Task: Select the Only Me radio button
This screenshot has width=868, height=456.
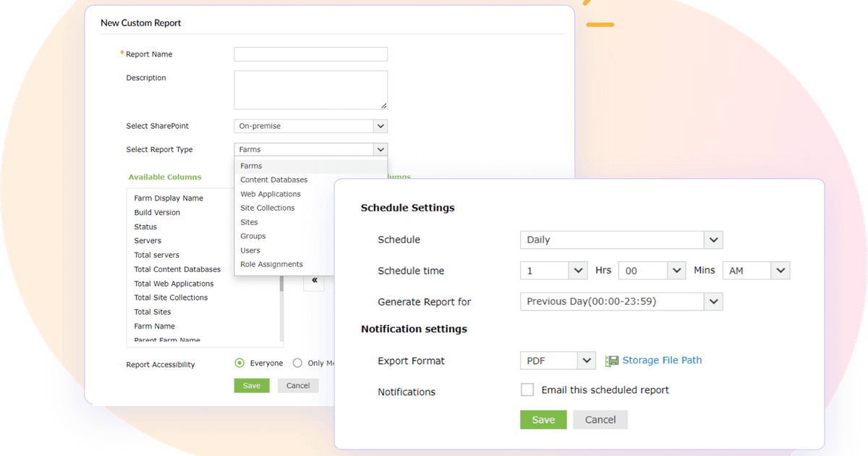Action: [x=297, y=363]
